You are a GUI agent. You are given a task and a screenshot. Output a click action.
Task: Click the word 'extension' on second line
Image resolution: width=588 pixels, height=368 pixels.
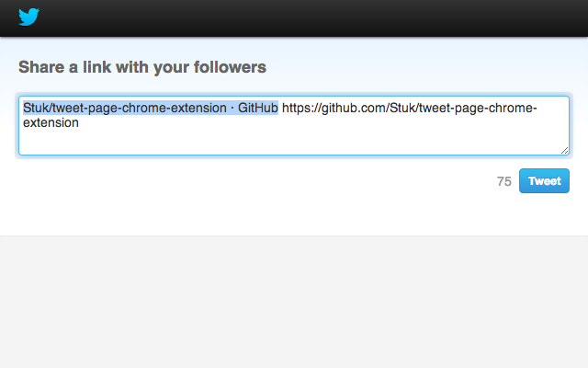pos(51,122)
